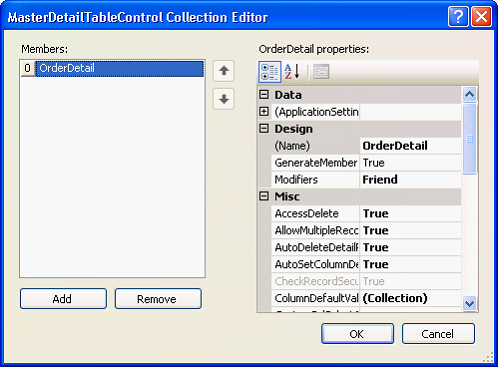Edit the (Name) value OrderDetail
The image size is (499, 368).
tap(410, 146)
